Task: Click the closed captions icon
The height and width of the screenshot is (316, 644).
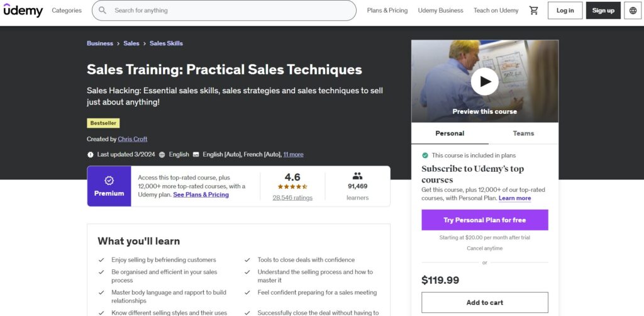Action: tap(196, 154)
